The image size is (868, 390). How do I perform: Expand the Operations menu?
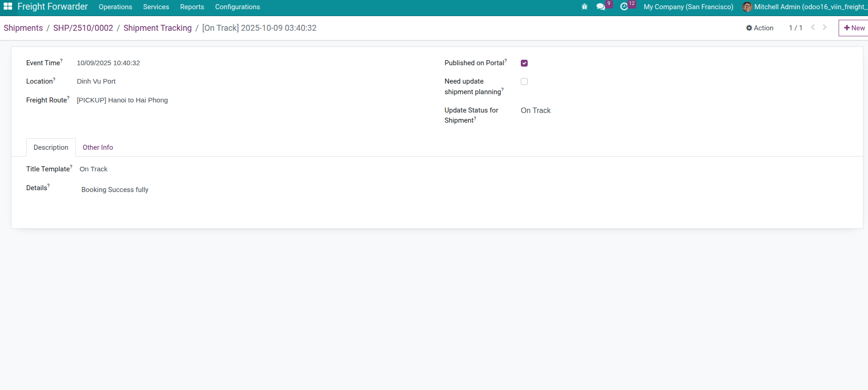pyautogui.click(x=115, y=7)
